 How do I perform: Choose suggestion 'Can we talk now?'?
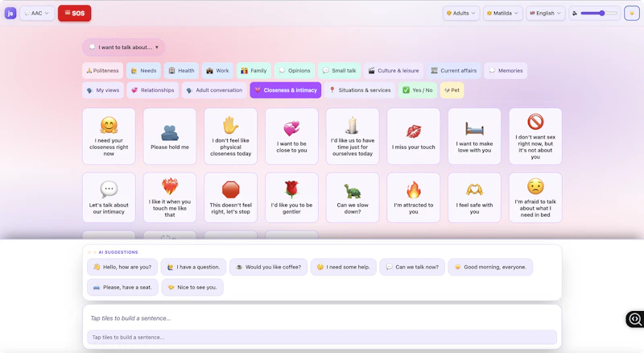(412, 267)
